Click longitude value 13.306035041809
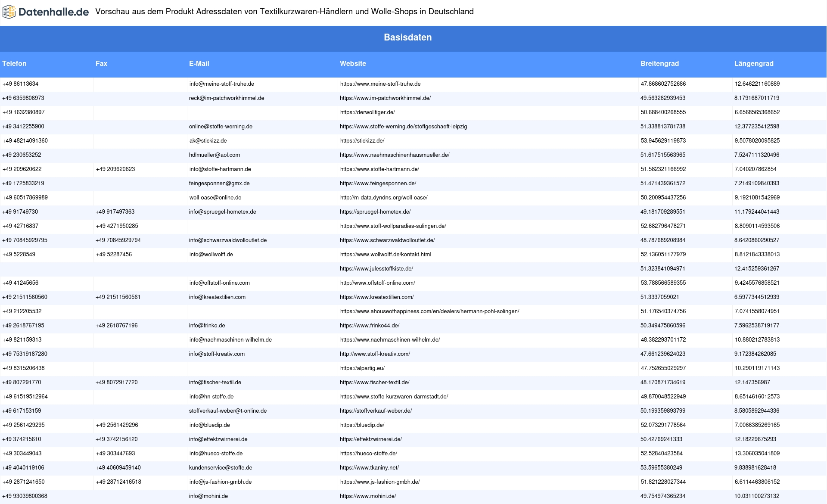 click(x=757, y=454)
